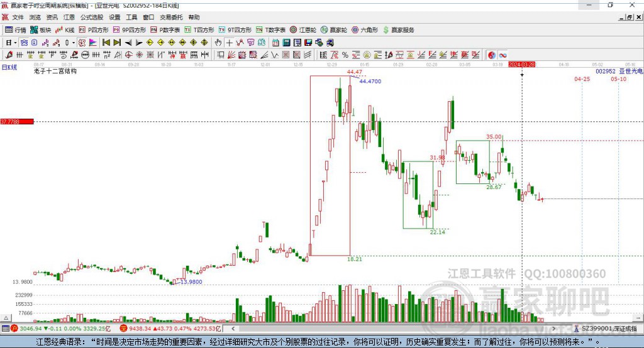The width and height of the screenshot is (644, 348).
Task: Open the 9P四方形 tool
Action: (x=130, y=30)
